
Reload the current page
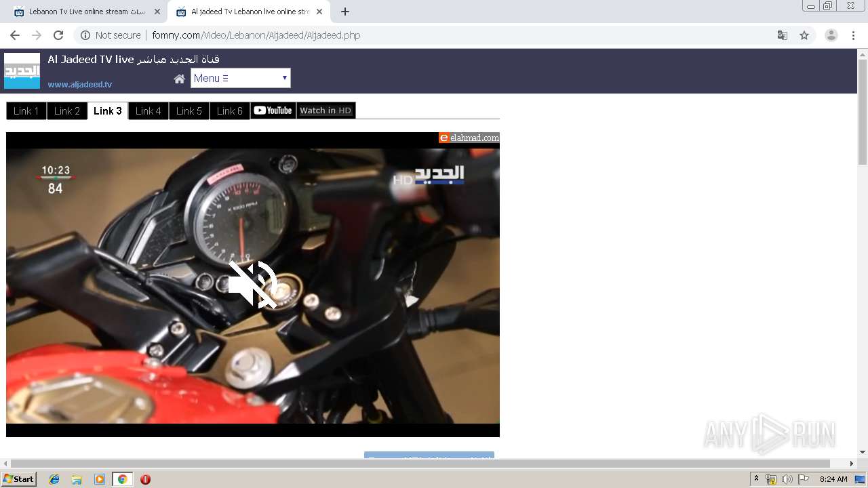click(58, 35)
